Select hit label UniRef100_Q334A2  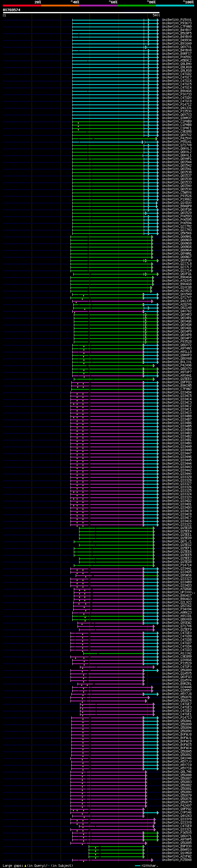[x=177, y=470]
